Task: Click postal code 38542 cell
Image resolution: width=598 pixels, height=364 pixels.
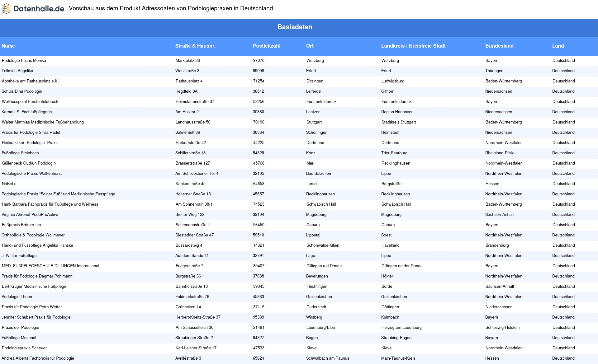Action: [258, 91]
